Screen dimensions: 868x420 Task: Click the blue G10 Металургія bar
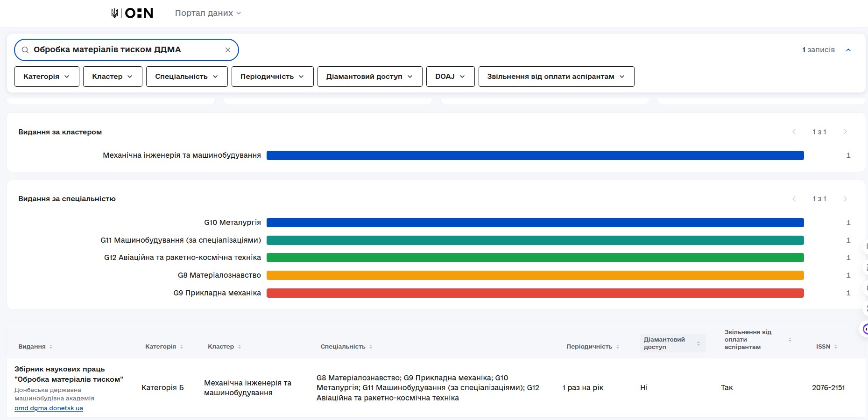[x=535, y=223]
